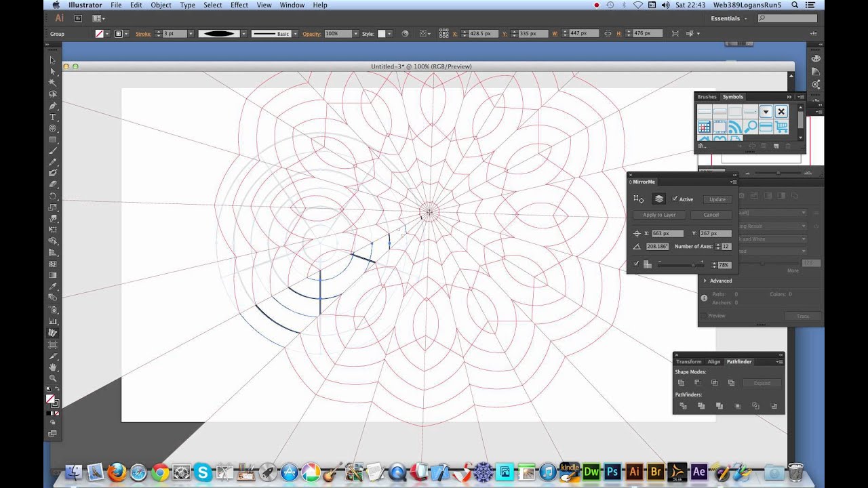
Task: Open the Object menu
Action: (x=161, y=5)
